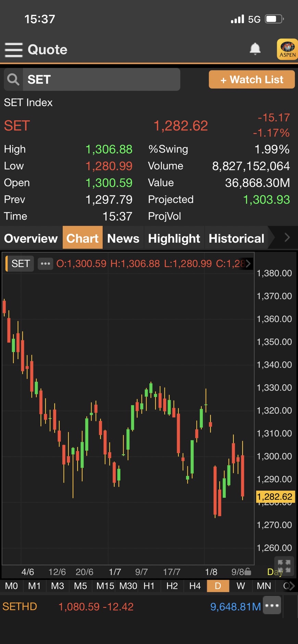The width and height of the screenshot is (298, 644).
Task: Select weekly W timeframe
Action: [x=241, y=586]
